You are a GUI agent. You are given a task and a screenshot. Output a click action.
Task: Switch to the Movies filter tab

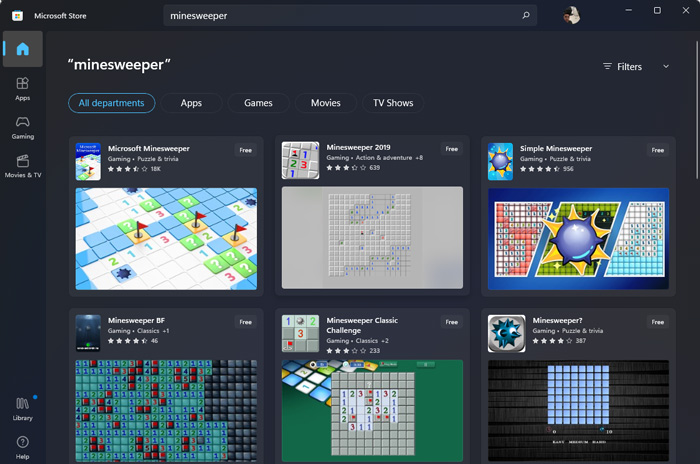(x=326, y=103)
